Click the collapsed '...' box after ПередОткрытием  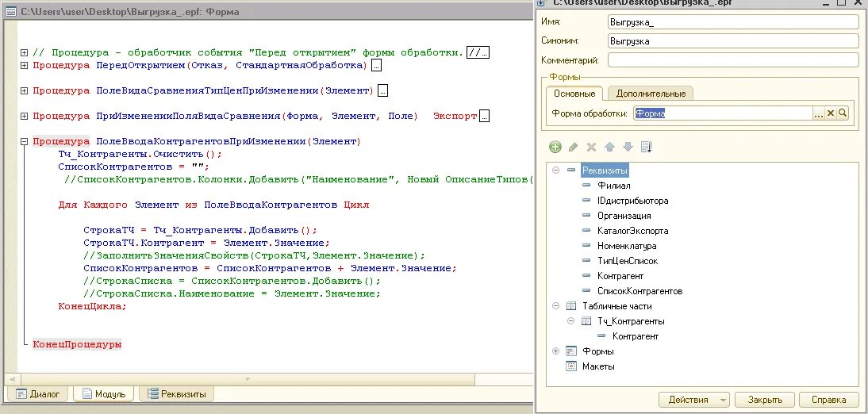coord(376,65)
